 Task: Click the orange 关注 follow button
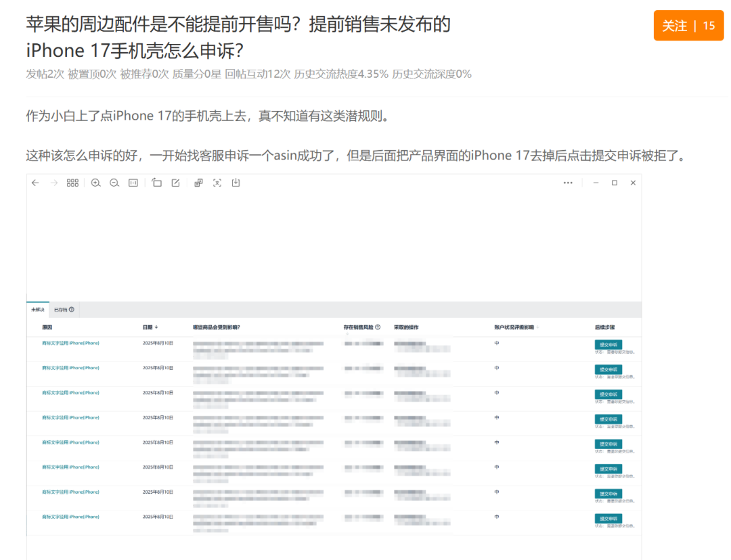pyautogui.click(x=688, y=26)
